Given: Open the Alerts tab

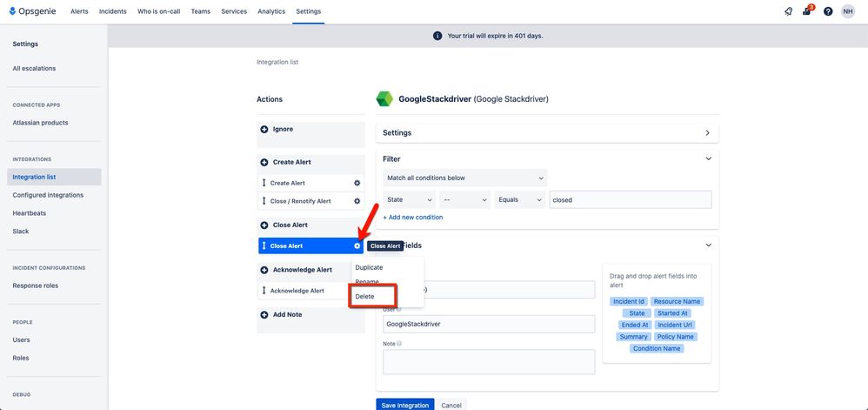Looking at the screenshot, I should tap(79, 11).
